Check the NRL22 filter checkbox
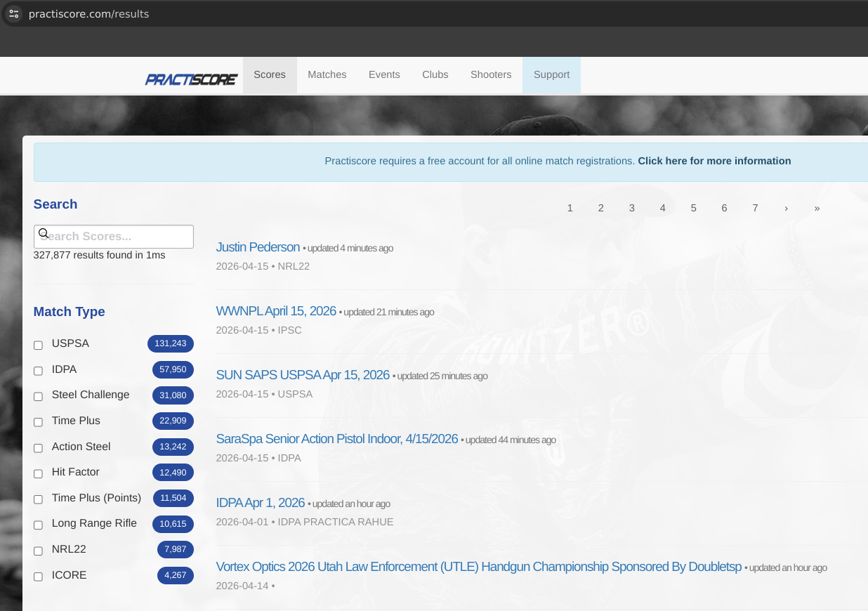Image resolution: width=868 pixels, height=611 pixels. pos(38,551)
